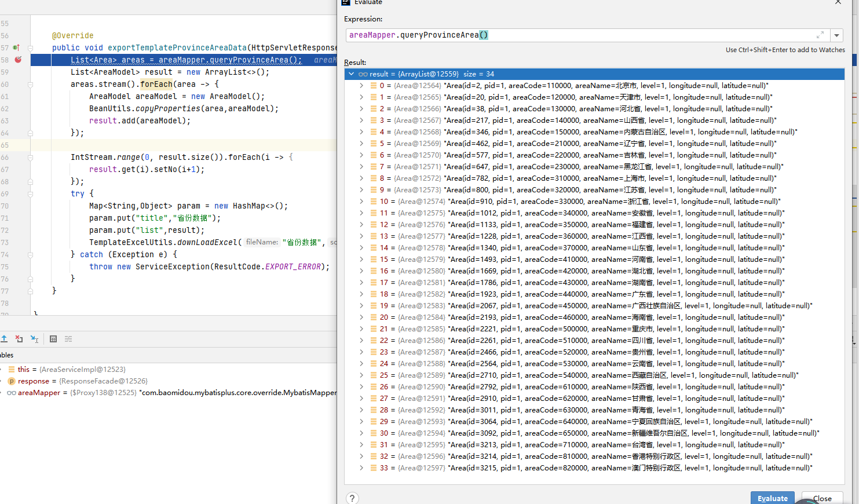
Task: Select the areaMapper variable row
Action: 171,393
